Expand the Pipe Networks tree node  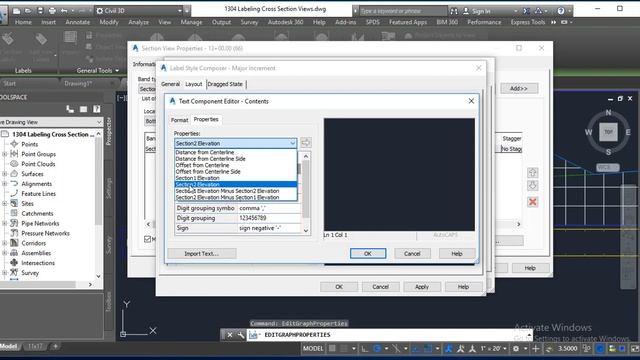(x=4, y=223)
